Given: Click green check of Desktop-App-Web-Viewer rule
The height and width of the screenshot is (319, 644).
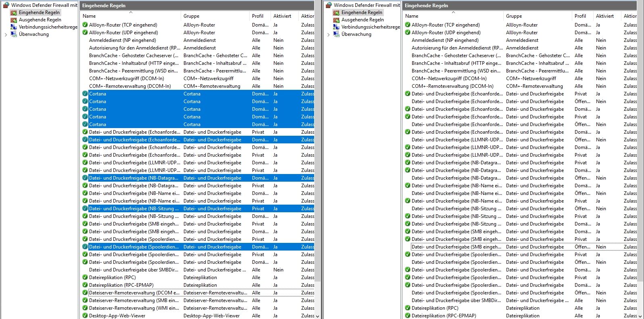Looking at the screenshot, I should (x=85, y=316).
